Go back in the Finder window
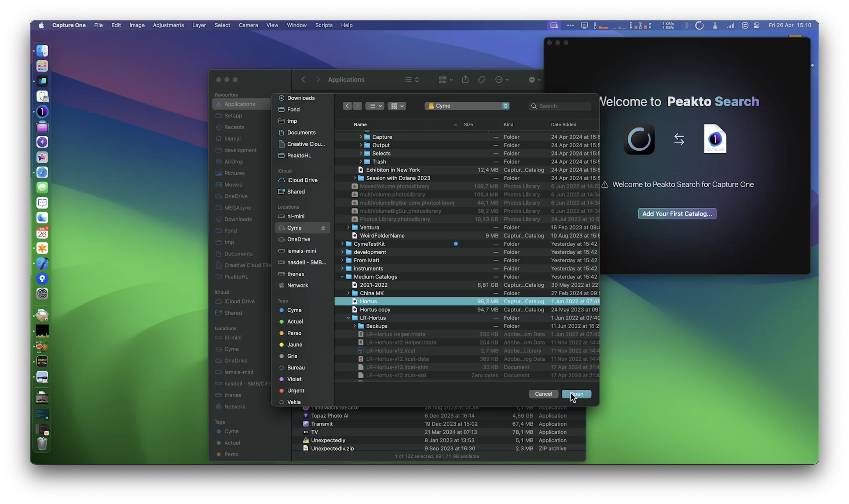Screen dimensions: 849x504 (x=303, y=79)
